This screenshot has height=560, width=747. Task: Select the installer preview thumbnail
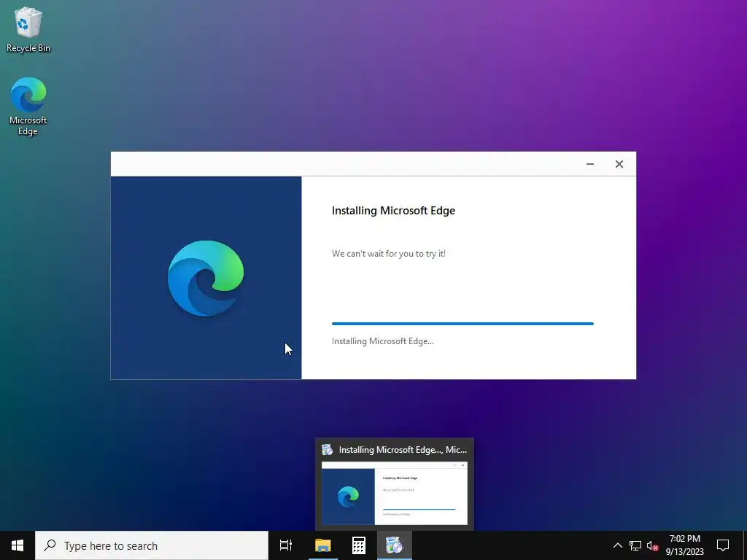(395, 494)
